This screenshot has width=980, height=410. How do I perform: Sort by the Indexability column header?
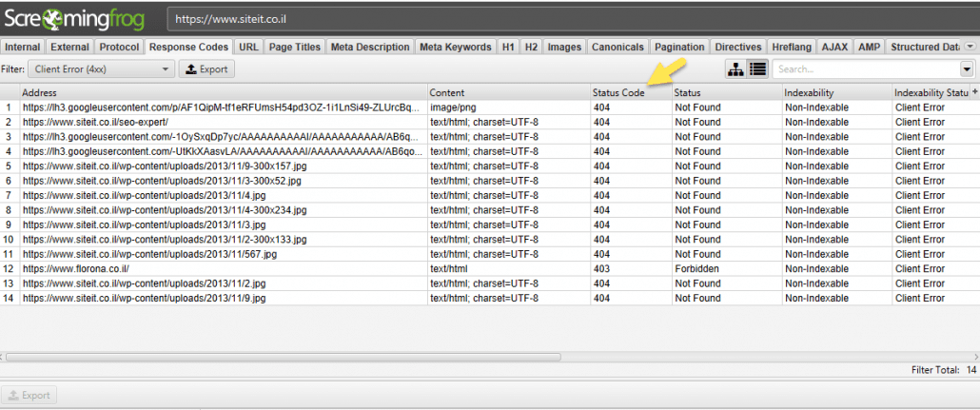(837, 92)
